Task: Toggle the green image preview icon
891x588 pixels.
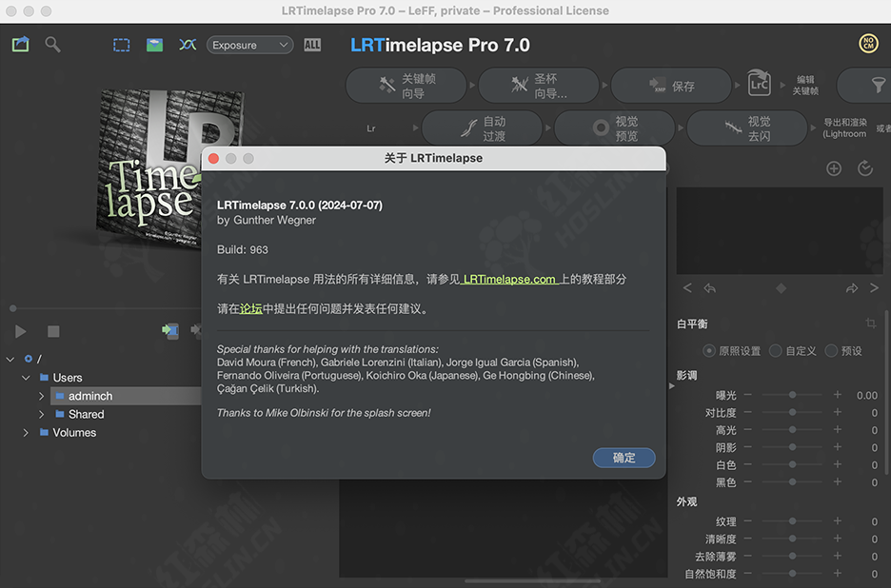Action: tap(154, 45)
